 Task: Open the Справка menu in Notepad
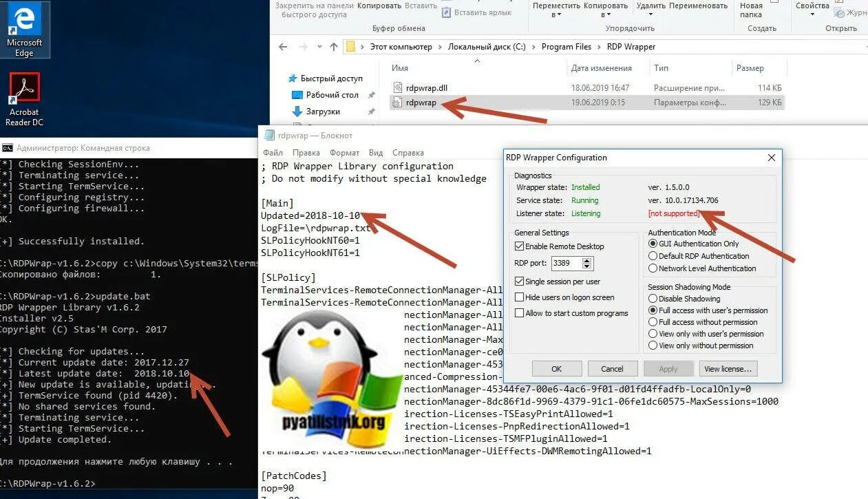click(x=407, y=153)
